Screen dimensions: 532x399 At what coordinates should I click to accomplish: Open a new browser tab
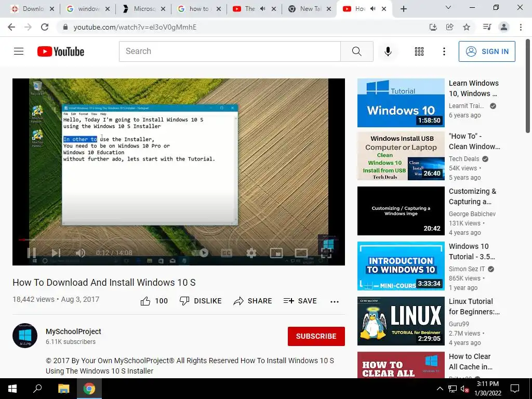tap(403, 9)
